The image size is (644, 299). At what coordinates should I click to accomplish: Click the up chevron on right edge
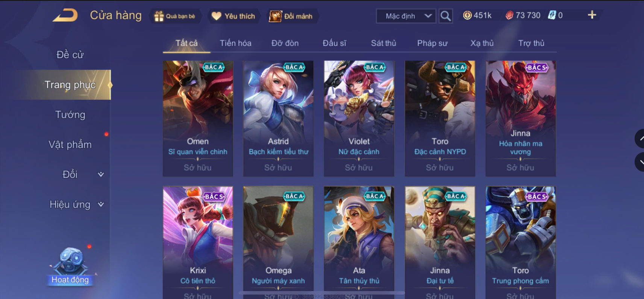click(x=641, y=139)
